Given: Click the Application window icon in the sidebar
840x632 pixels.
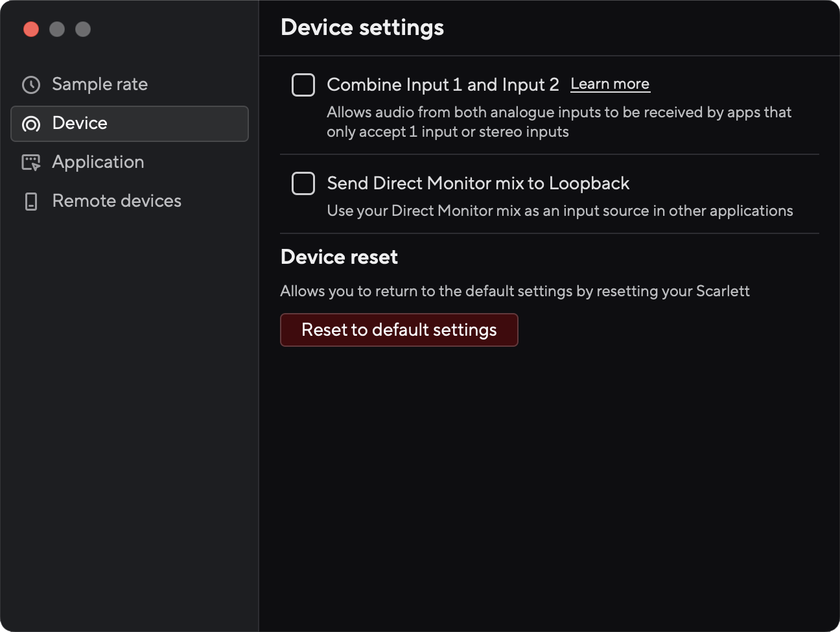Looking at the screenshot, I should pos(31,163).
